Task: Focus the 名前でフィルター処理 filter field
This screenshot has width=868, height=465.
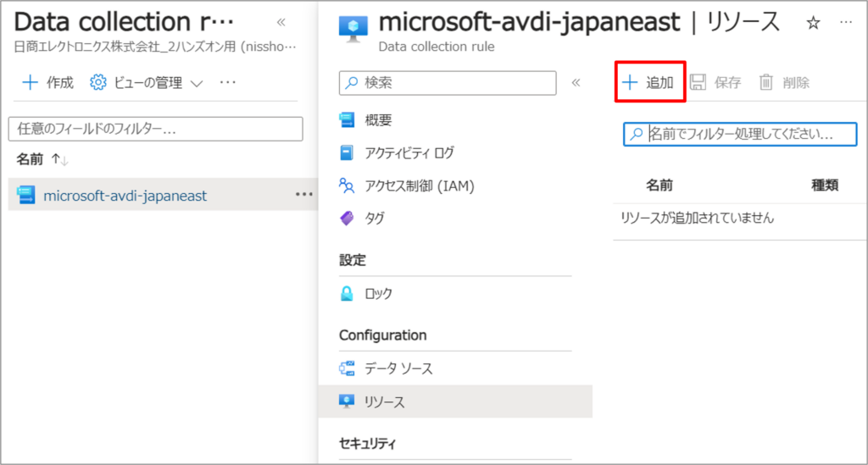Action: [x=740, y=134]
